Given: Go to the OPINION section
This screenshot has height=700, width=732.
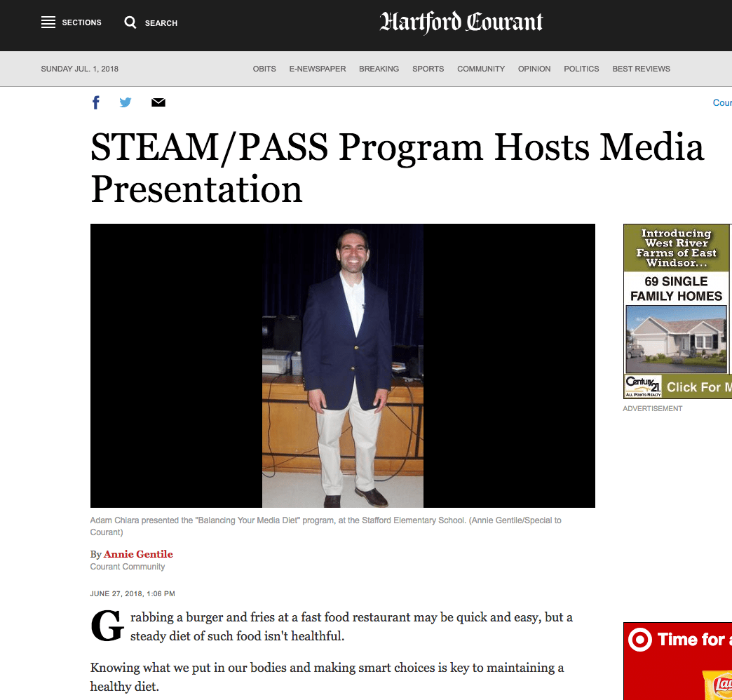Looking at the screenshot, I should (x=534, y=69).
